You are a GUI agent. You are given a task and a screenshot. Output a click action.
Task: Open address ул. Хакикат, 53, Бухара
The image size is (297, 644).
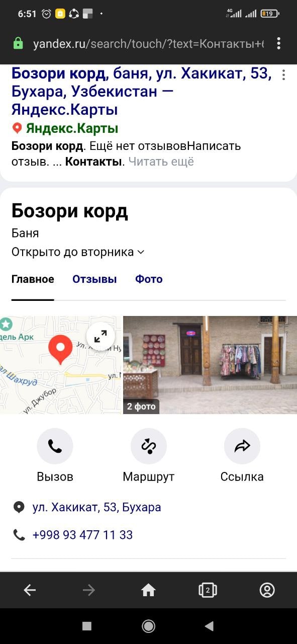point(97,507)
